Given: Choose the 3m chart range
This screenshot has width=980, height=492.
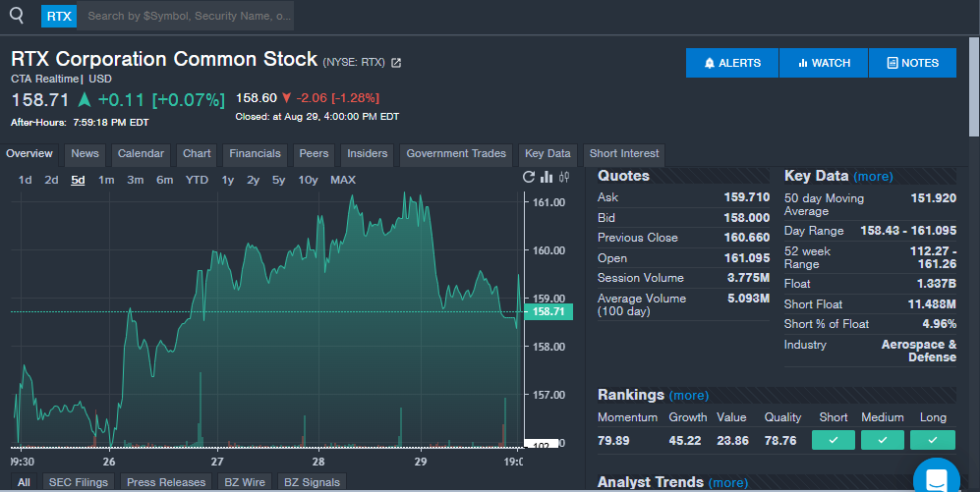Looking at the screenshot, I should 135,181.
